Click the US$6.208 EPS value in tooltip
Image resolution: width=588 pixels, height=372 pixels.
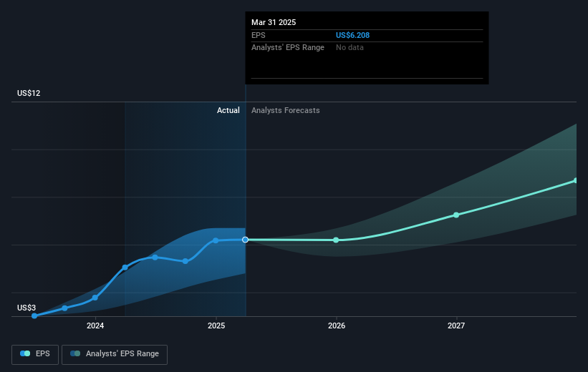coord(352,35)
